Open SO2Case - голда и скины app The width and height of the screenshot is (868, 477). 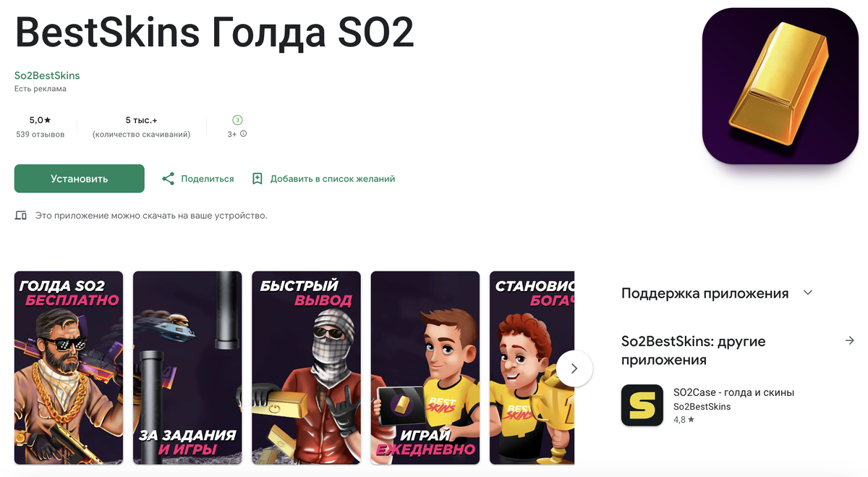click(x=734, y=392)
